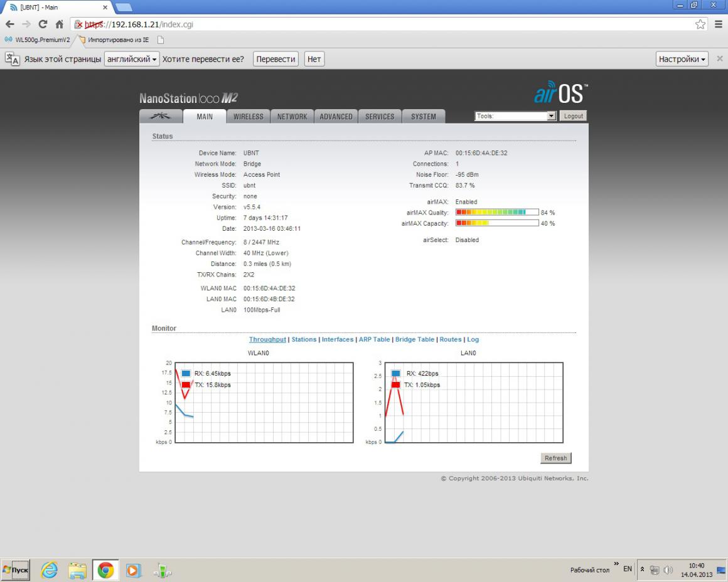Click the browser home icon
The image size is (728, 582).
(60, 24)
